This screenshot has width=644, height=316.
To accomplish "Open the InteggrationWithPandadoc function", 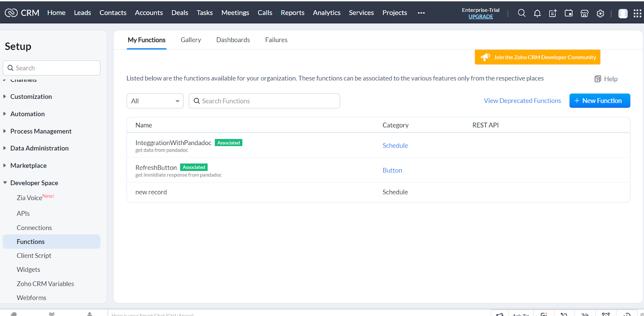I will (173, 143).
